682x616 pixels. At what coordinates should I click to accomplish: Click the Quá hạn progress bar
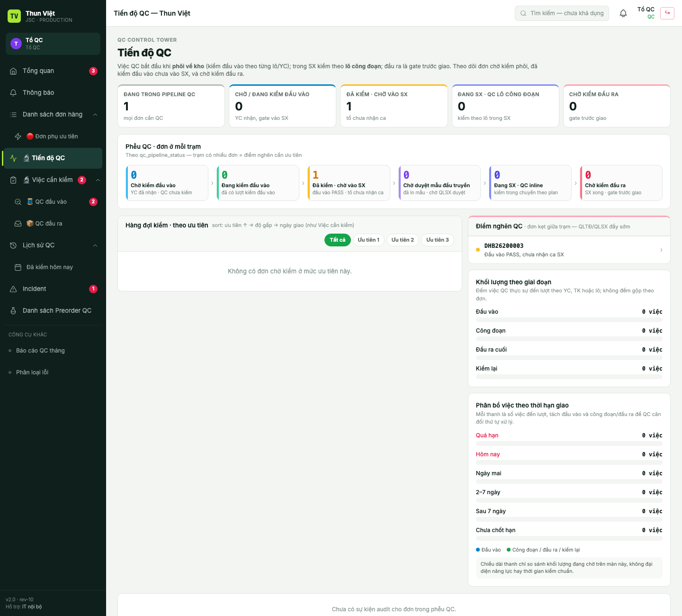569,444
